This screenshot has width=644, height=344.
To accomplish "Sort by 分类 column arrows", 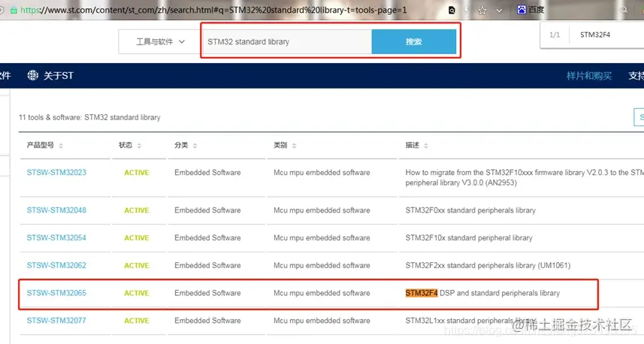I will pos(195,145).
